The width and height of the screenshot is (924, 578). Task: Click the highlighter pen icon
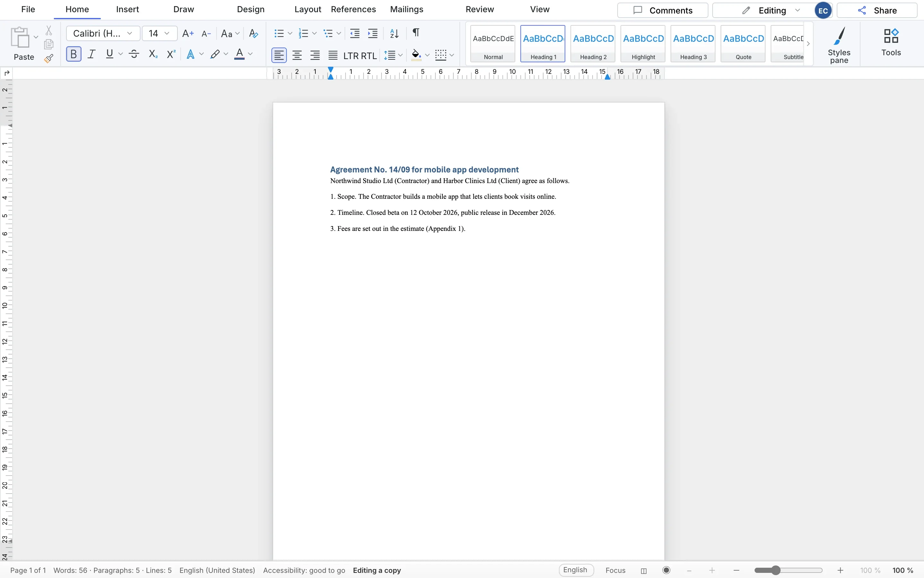coord(215,54)
